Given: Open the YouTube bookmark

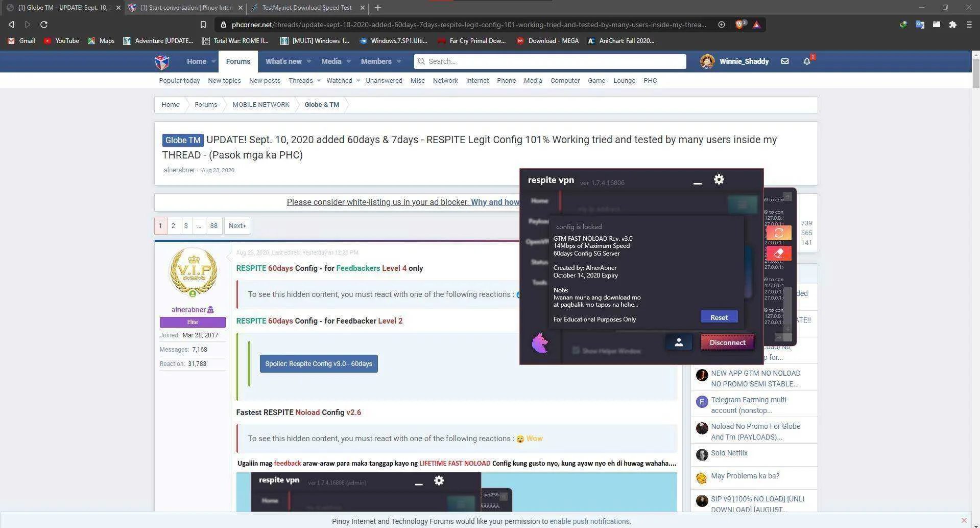Looking at the screenshot, I should pos(61,41).
